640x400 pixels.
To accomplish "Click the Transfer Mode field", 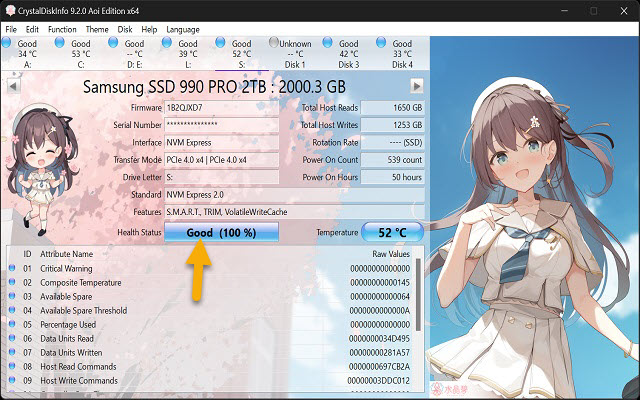I will [x=222, y=160].
